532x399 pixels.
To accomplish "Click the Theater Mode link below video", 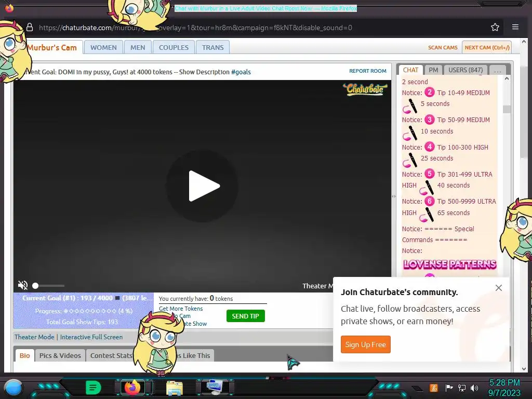I will tap(34, 337).
